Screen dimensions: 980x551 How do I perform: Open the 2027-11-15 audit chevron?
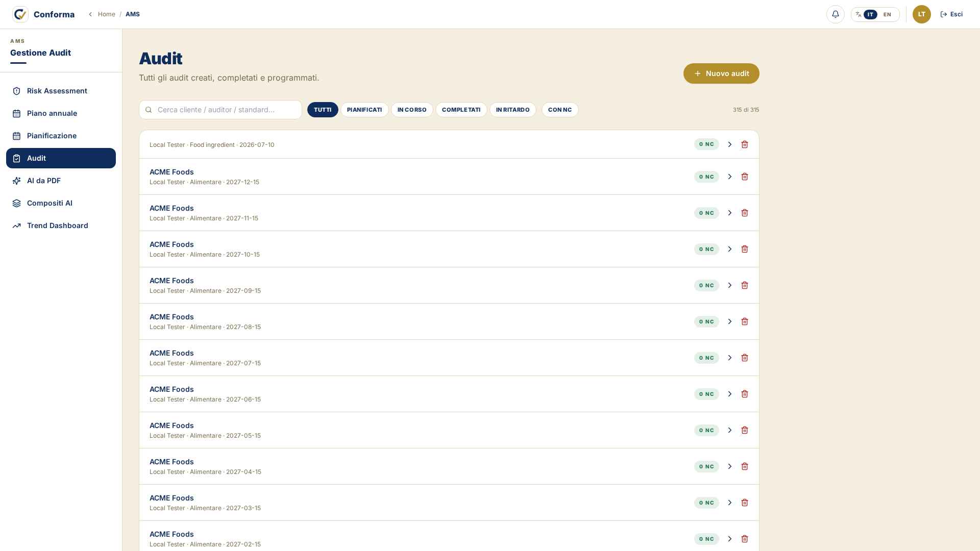coord(729,213)
